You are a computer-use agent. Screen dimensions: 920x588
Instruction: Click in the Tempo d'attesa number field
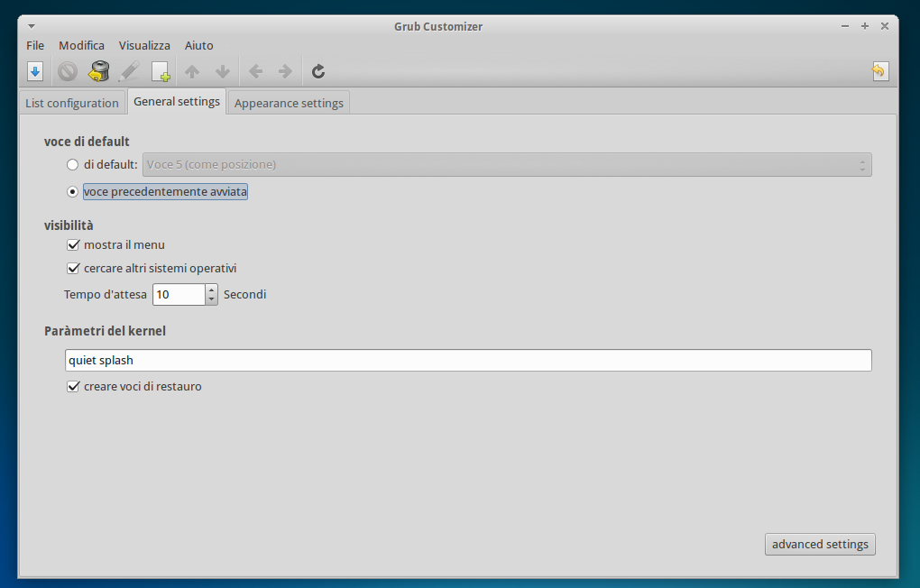(179, 295)
